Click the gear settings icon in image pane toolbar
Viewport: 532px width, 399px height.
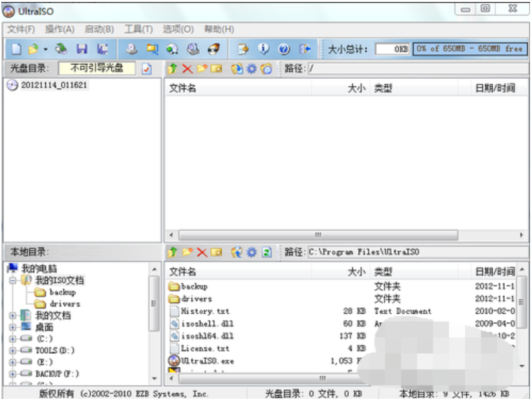point(251,68)
